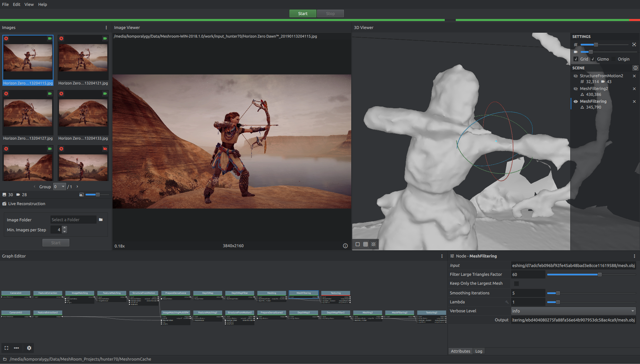This screenshot has height=364, width=640.
Task: Toggle the Gizmo checkbox
Action: [593, 59]
